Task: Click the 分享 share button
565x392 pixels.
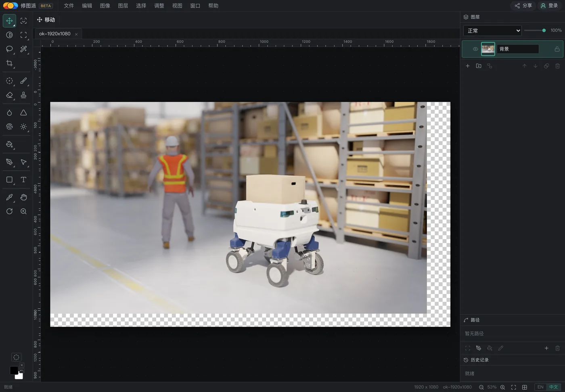Action: pos(523,6)
